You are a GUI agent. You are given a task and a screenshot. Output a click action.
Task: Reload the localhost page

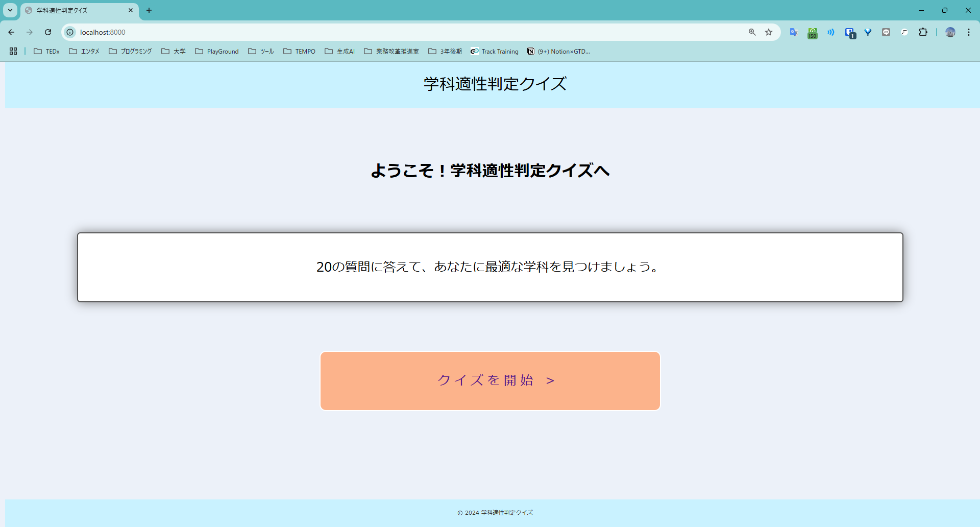coord(47,32)
